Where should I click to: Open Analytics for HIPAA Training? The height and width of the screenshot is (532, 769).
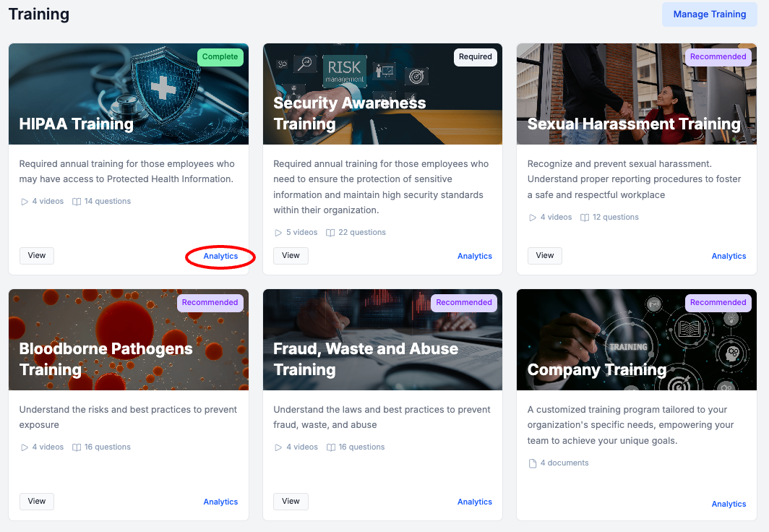pos(220,256)
